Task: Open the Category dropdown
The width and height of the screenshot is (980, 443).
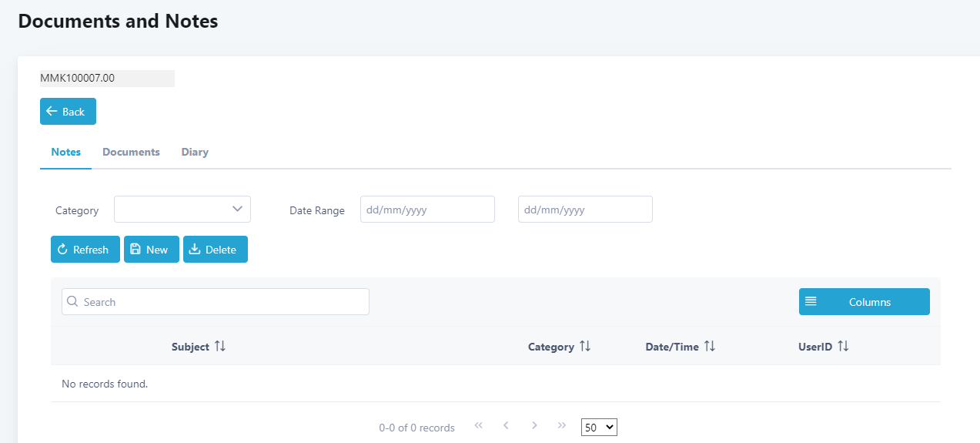Action: pyautogui.click(x=182, y=210)
